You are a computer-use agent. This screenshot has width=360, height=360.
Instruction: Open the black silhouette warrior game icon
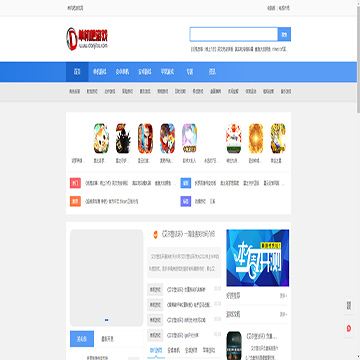(123, 138)
